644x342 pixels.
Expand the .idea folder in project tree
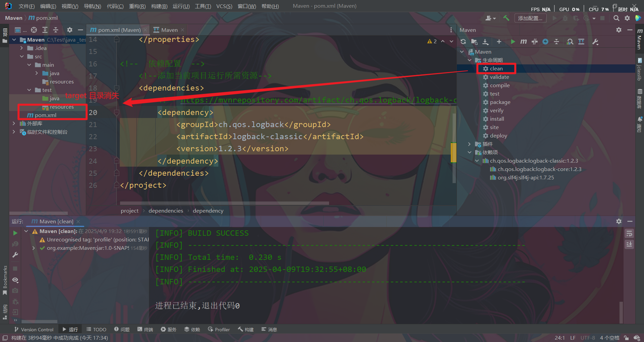coord(21,48)
